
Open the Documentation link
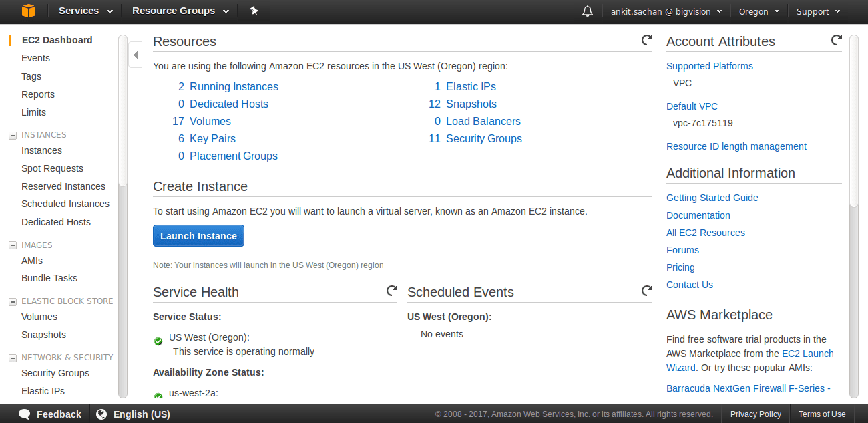click(x=698, y=215)
